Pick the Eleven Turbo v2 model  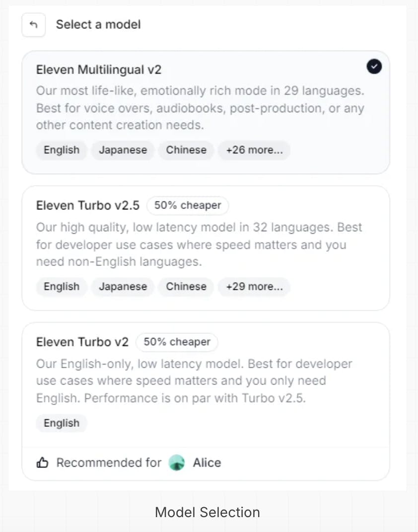pyautogui.click(x=82, y=342)
